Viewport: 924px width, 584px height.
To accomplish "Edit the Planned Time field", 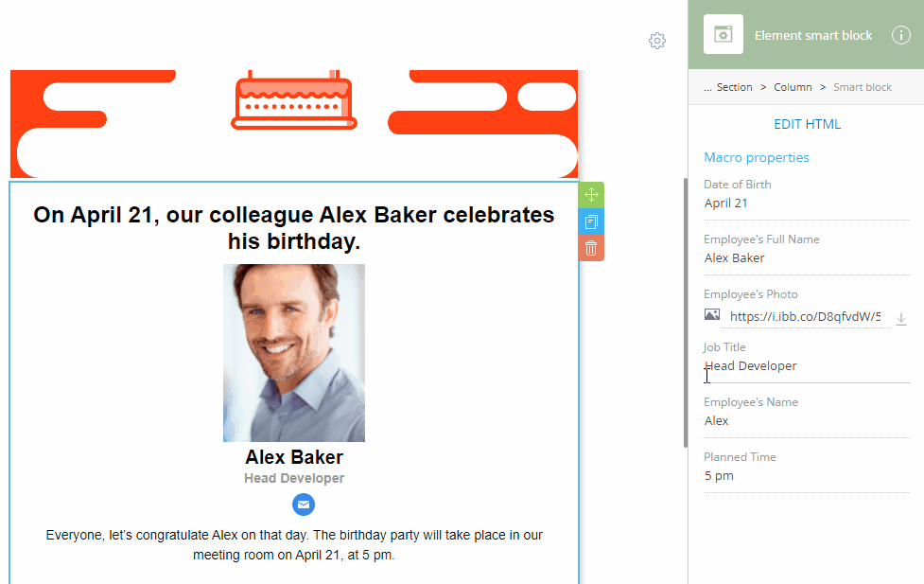I will pyautogui.click(x=806, y=476).
